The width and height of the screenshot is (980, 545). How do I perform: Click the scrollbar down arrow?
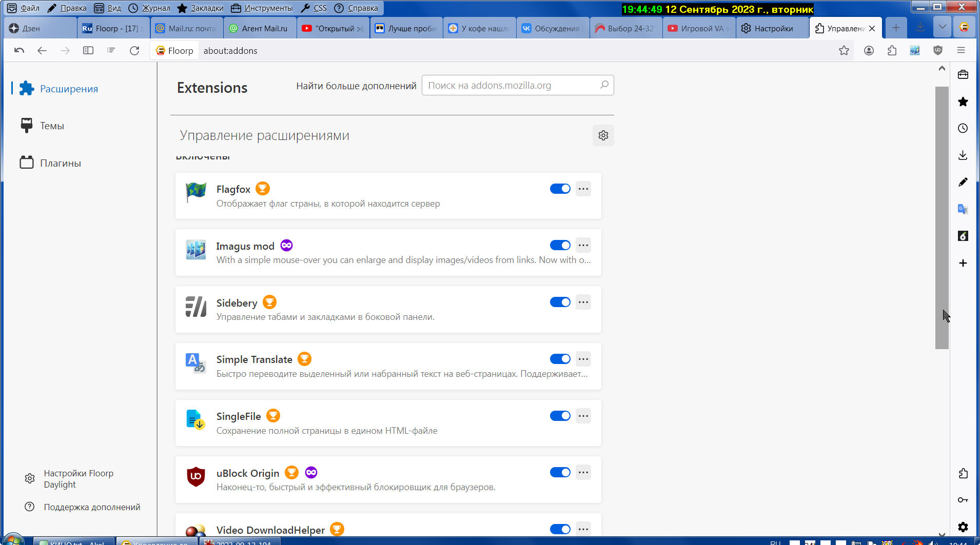(942, 533)
